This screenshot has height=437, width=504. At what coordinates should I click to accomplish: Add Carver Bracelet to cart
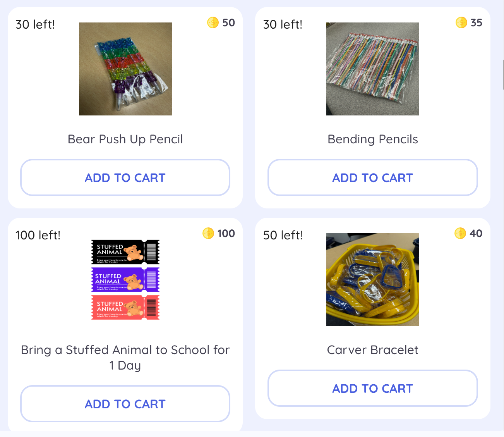point(373,389)
